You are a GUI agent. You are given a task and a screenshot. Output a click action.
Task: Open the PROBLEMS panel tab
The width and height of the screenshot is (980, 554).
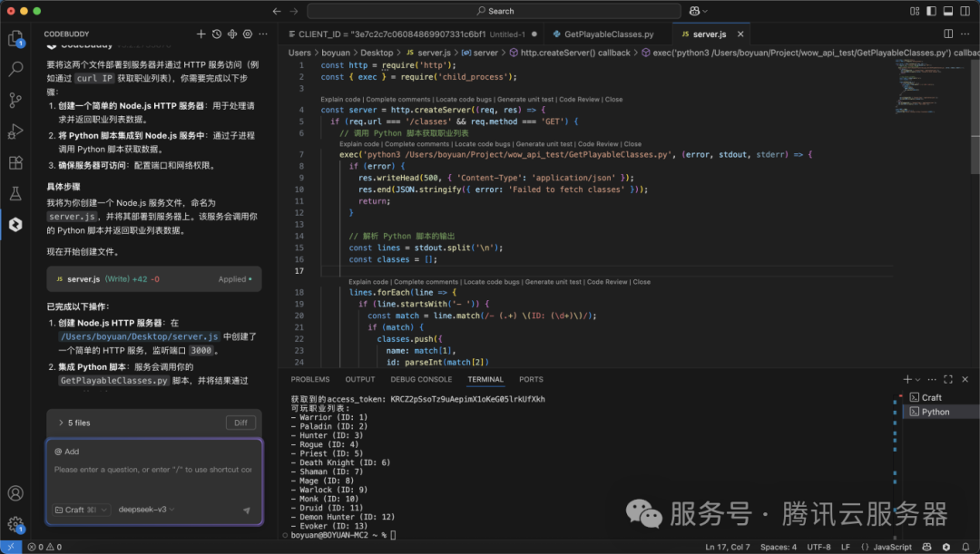tap(310, 379)
